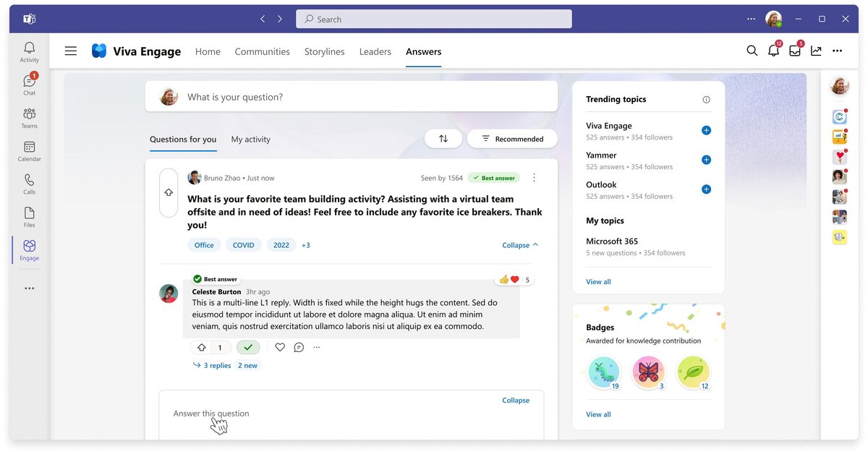The height and width of the screenshot is (454, 868).
Task: Expand the 3 replies thread
Action: click(212, 366)
